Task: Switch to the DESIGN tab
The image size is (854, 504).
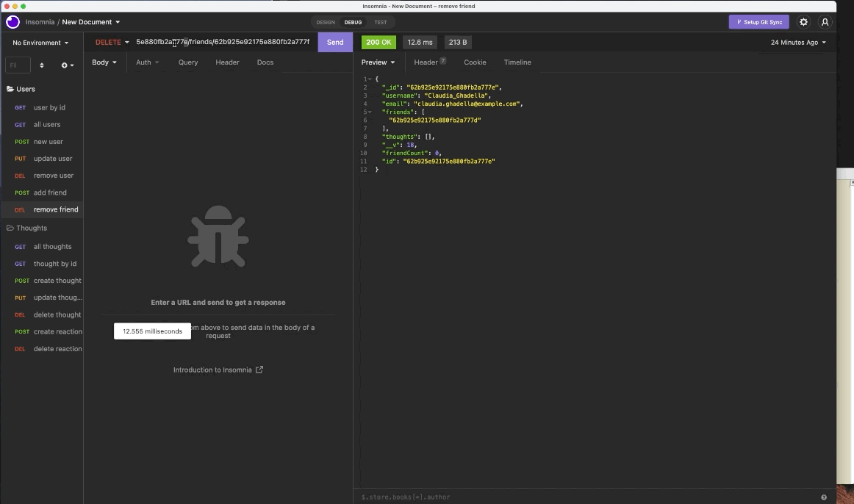Action: (325, 22)
